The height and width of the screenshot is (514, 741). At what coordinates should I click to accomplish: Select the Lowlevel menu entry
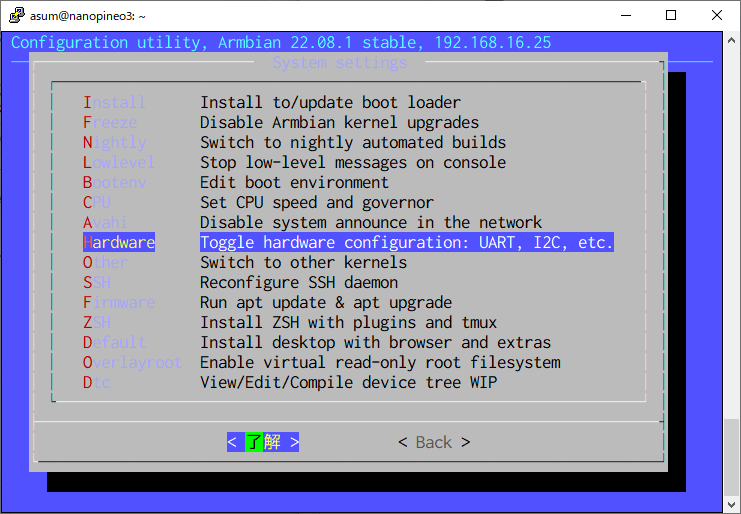pos(119,163)
